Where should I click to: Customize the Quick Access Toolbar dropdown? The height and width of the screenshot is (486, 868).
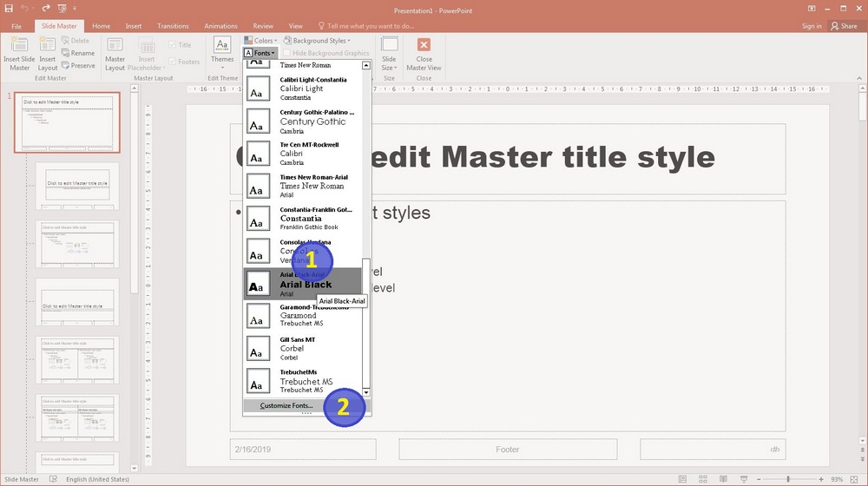click(x=75, y=9)
